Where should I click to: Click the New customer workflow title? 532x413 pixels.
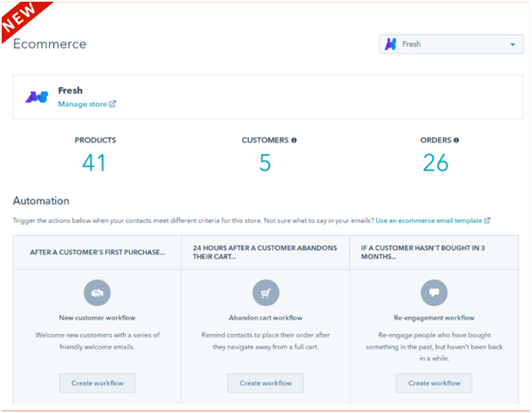point(97,318)
